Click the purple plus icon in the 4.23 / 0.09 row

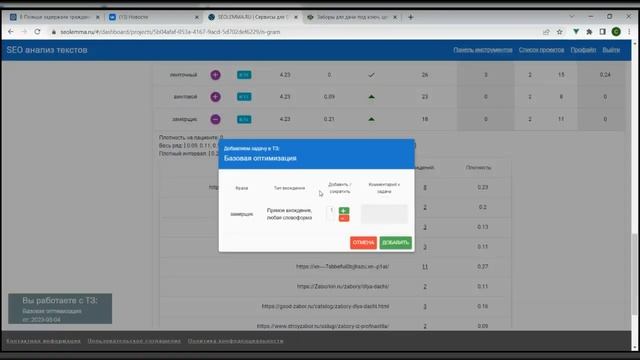coord(216,97)
